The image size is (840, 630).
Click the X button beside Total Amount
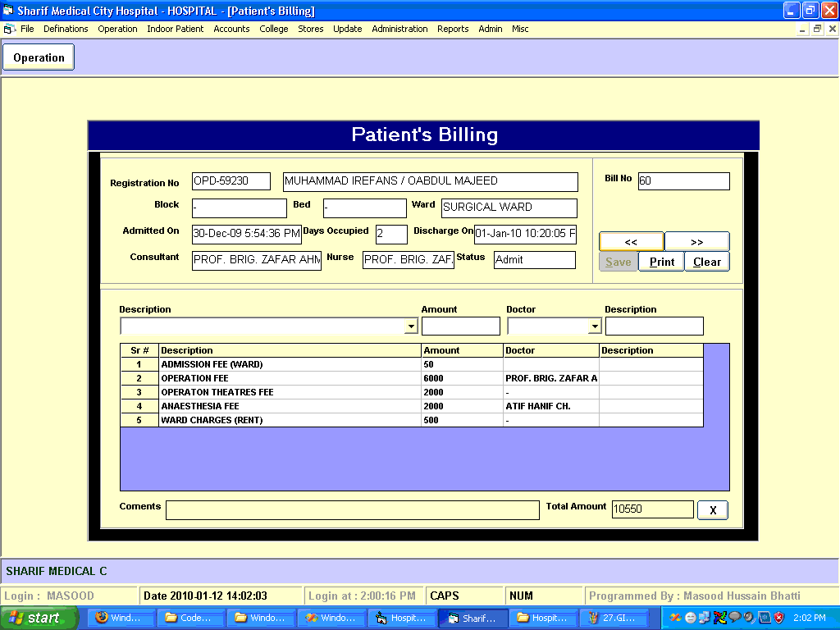(713, 510)
